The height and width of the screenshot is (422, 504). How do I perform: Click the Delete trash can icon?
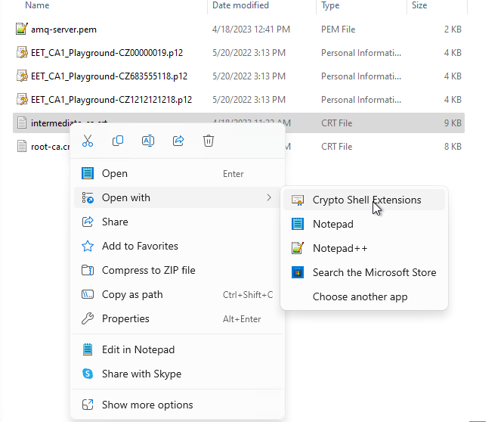[209, 141]
